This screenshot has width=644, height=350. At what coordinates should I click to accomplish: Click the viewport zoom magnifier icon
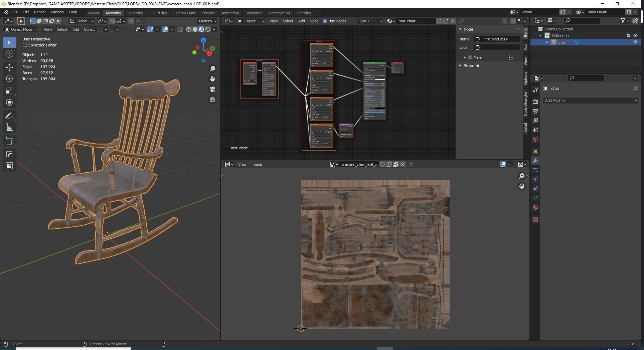click(x=212, y=69)
